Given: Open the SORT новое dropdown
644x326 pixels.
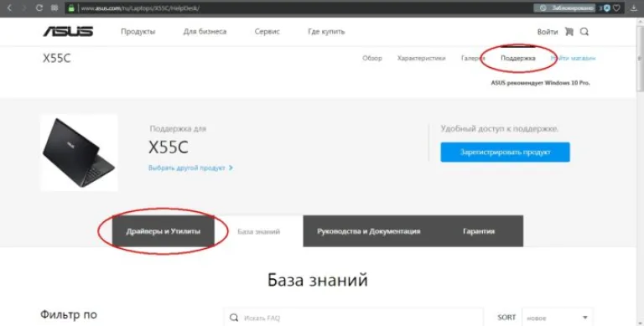Looking at the screenshot, I should tap(558, 318).
